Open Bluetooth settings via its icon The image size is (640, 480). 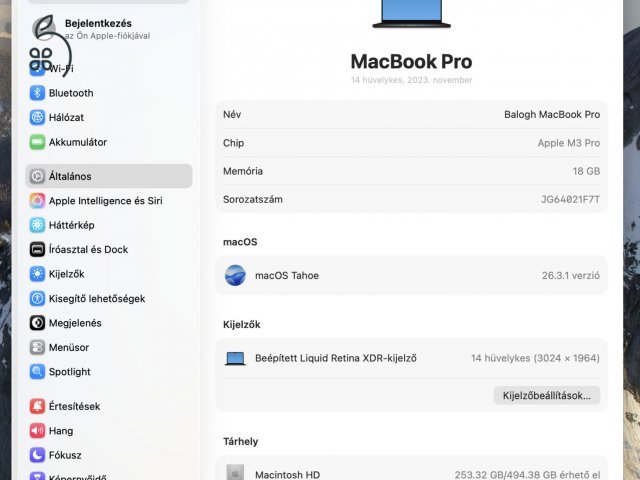[37, 93]
